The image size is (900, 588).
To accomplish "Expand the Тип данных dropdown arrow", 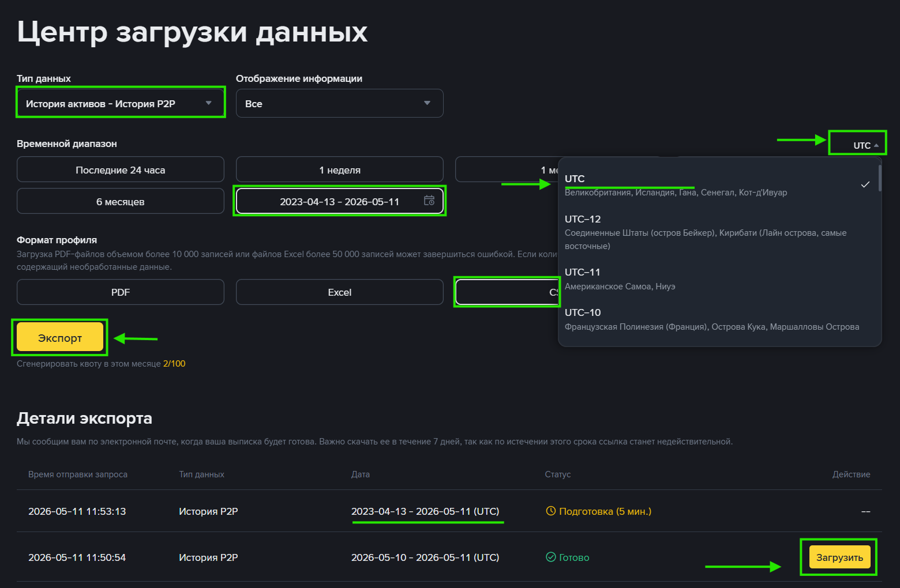I will coord(208,103).
